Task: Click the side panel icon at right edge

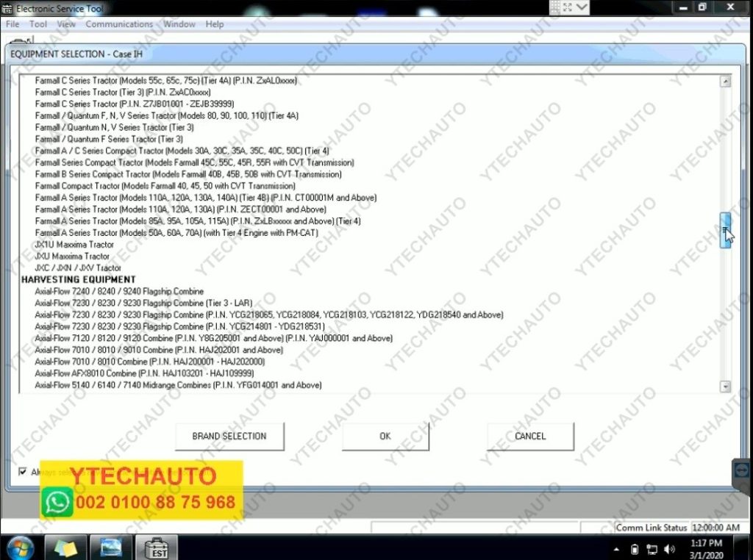Action: (743, 471)
